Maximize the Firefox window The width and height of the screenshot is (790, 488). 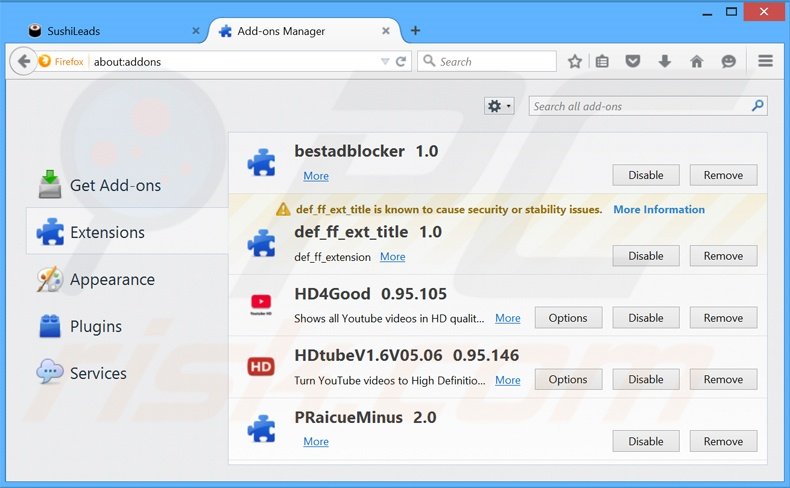[x=731, y=12]
